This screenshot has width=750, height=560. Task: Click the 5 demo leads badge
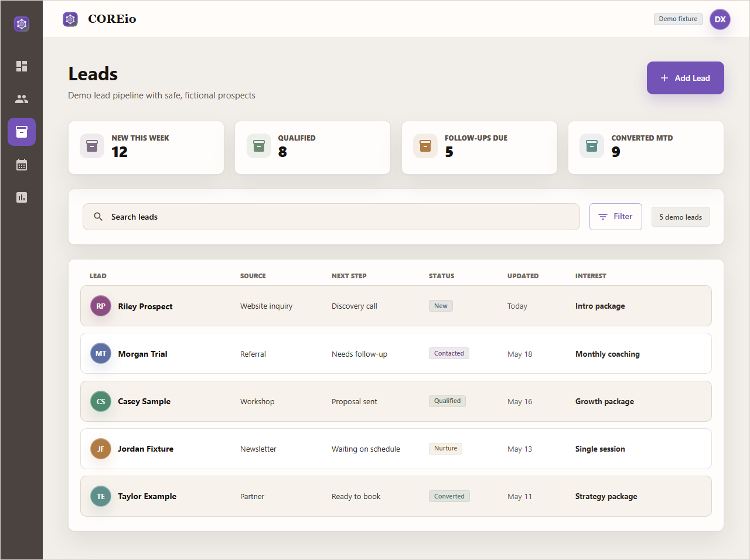pos(681,217)
